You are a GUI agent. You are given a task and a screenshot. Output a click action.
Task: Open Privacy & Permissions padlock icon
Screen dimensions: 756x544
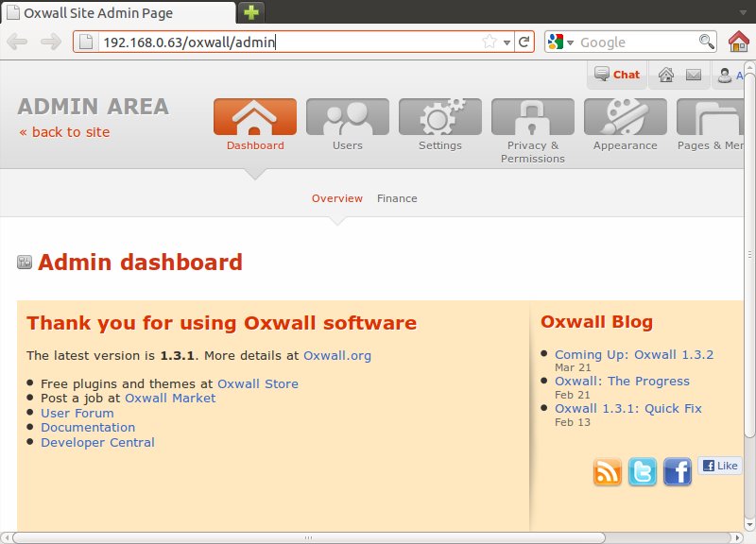pos(533,116)
